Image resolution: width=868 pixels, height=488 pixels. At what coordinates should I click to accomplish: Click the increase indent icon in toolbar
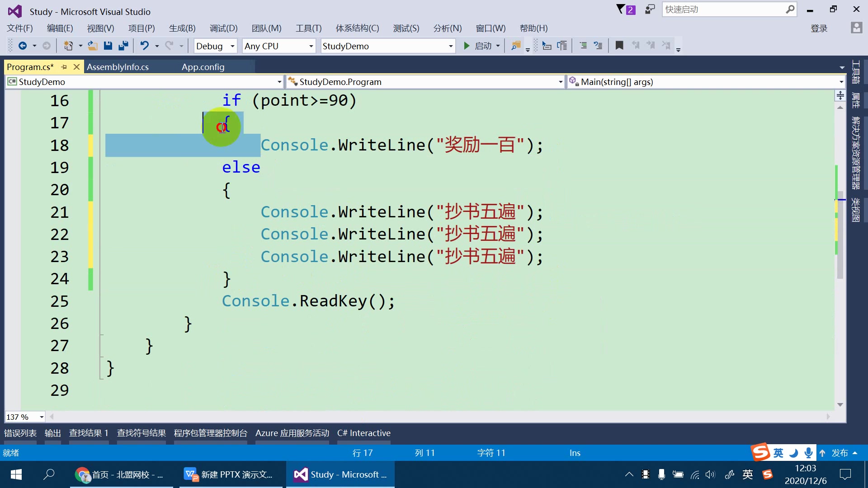pyautogui.click(x=562, y=46)
